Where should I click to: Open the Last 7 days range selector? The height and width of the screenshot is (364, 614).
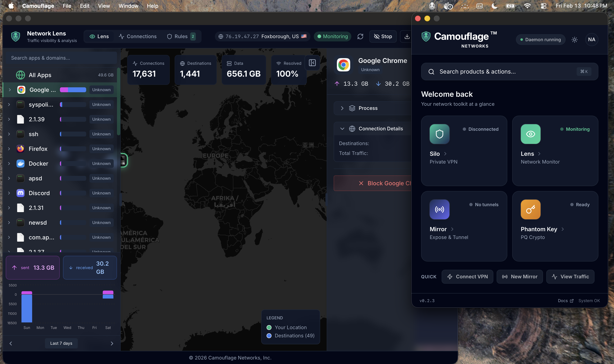point(61,343)
